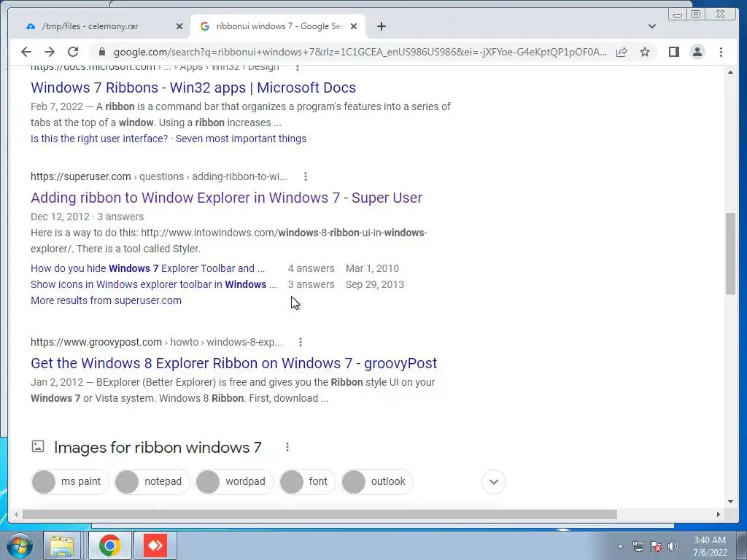Open 'Show icons in Windows explorer toolbar' link
747x560 pixels.
click(153, 285)
